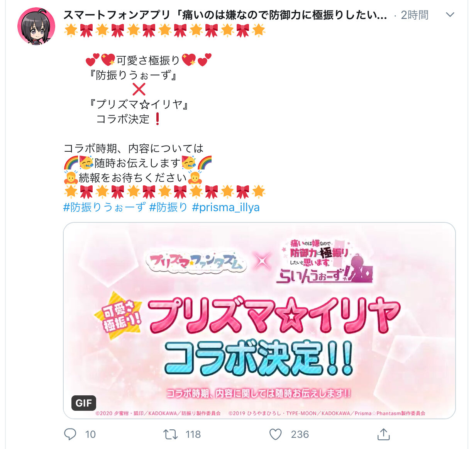This screenshot has width=476, height=449.
Task: Click the プリズマファンタズム logo in banner
Action: (x=196, y=263)
